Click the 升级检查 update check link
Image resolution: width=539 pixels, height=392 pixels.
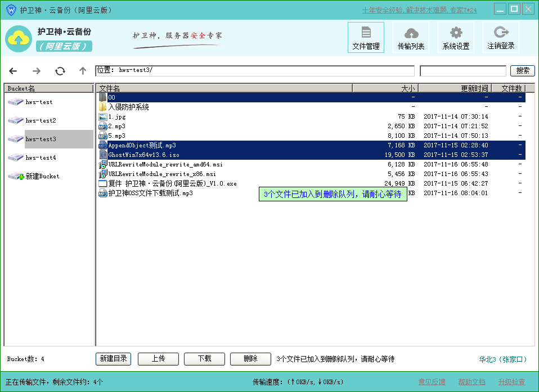point(511,382)
